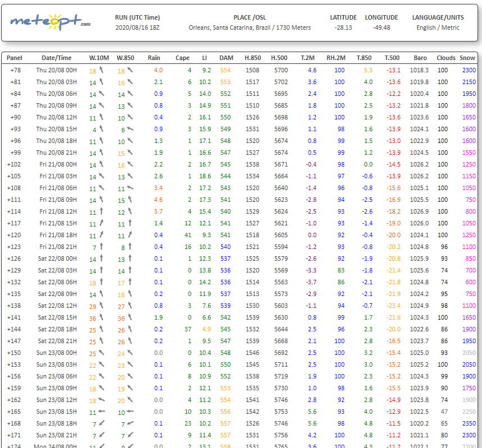482x448 pixels.
Task: Click the place Orleans, Santa Catarina, Brazil
Action: point(229,27)
